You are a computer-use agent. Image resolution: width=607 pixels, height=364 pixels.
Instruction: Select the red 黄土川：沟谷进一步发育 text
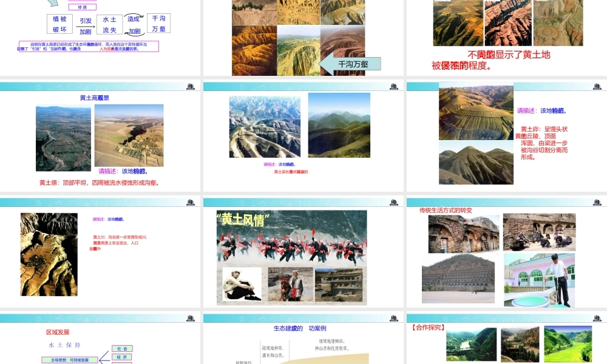(x=118, y=243)
